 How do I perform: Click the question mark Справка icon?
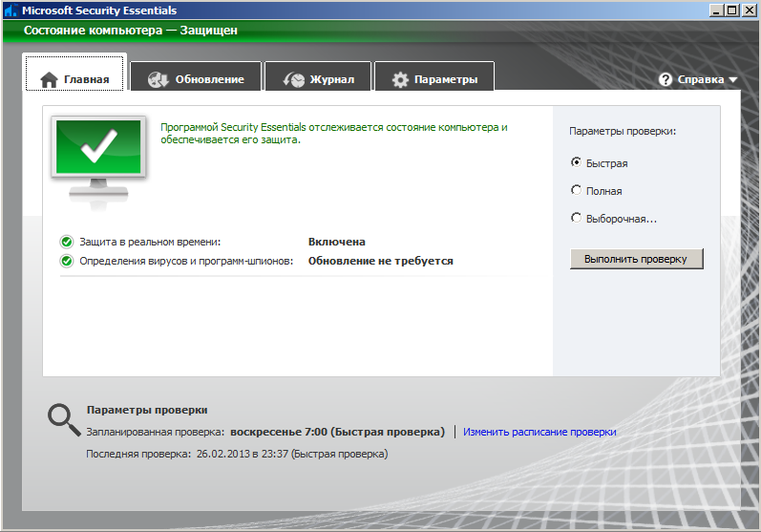(666, 79)
